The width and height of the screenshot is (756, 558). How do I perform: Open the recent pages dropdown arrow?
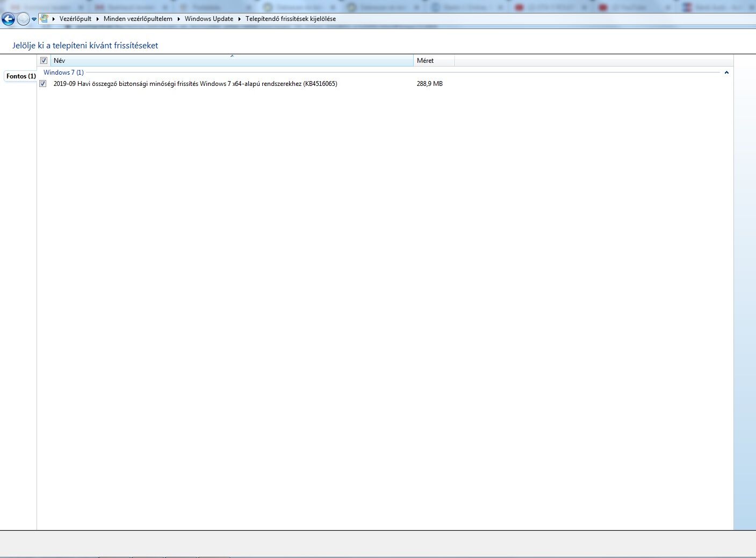point(34,19)
